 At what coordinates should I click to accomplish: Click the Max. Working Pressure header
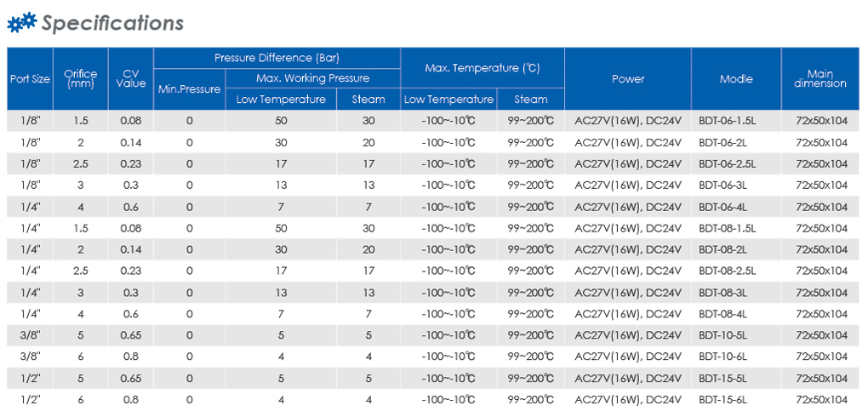tap(313, 78)
